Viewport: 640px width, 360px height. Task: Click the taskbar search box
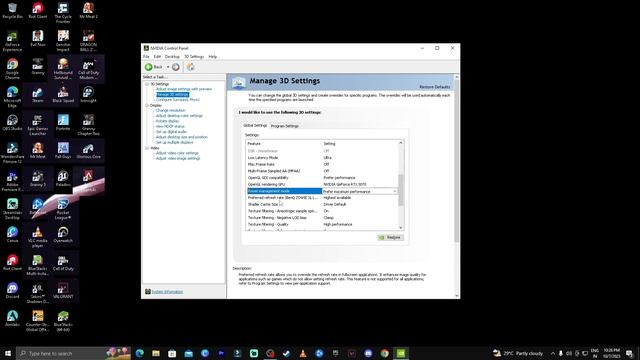73,353
